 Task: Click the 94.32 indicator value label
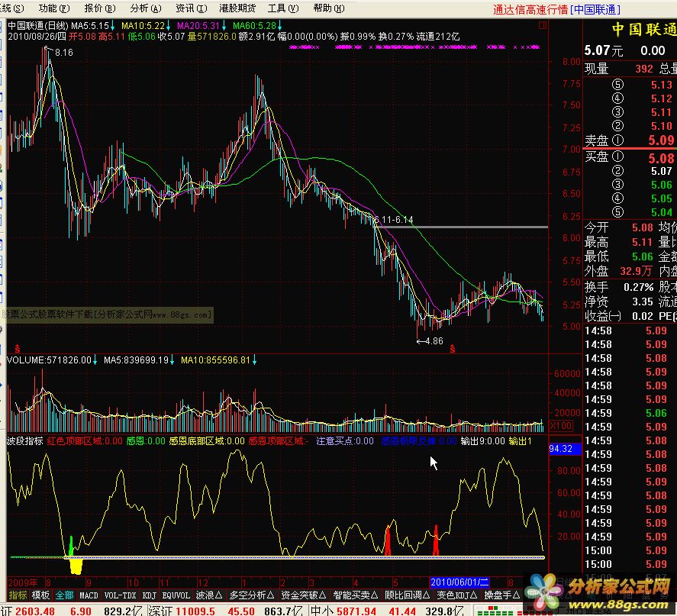pos(565,449)
